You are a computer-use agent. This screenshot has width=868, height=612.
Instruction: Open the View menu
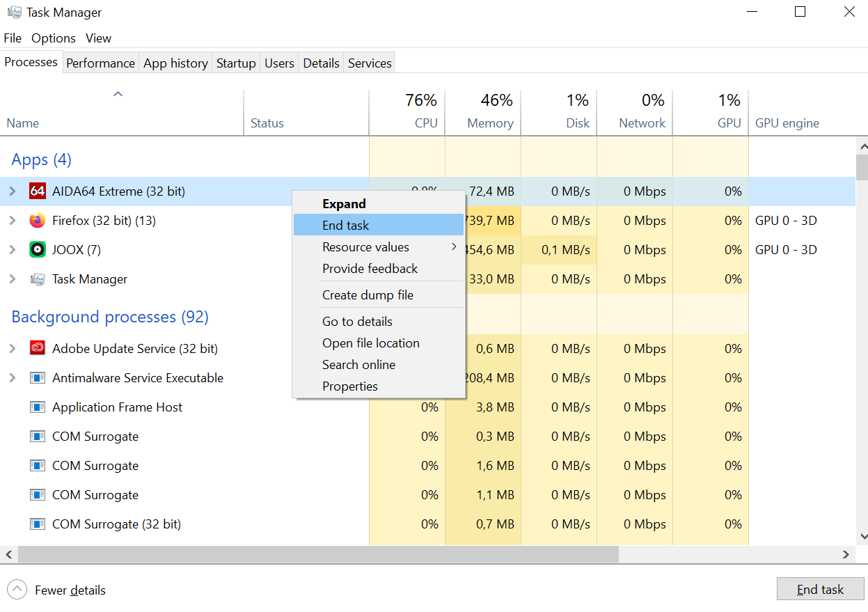pyautogui.click(x=99, y=38)
